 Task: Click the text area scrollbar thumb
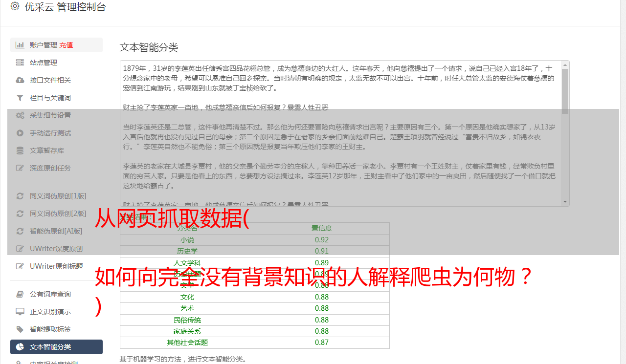pos(565,91)
